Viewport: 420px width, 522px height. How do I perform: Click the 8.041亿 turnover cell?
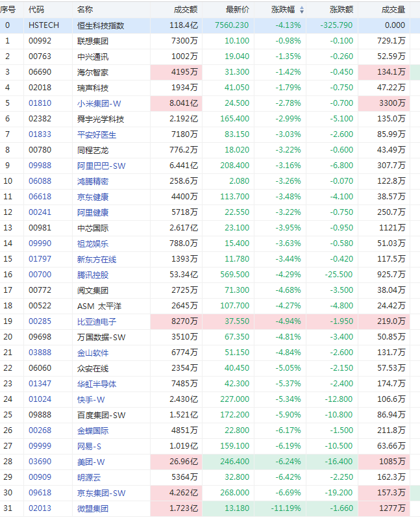(184, 103)
